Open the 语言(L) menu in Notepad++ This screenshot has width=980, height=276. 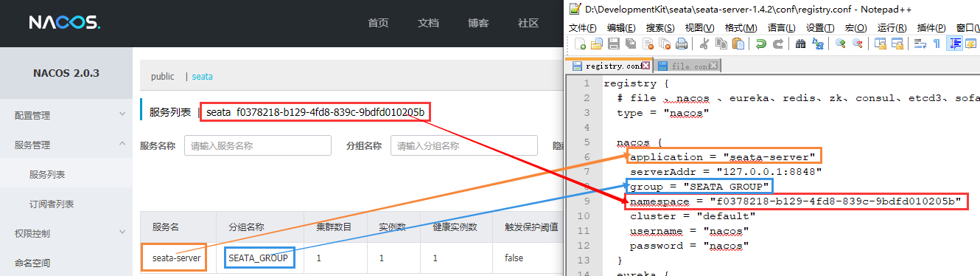[781, 27]
